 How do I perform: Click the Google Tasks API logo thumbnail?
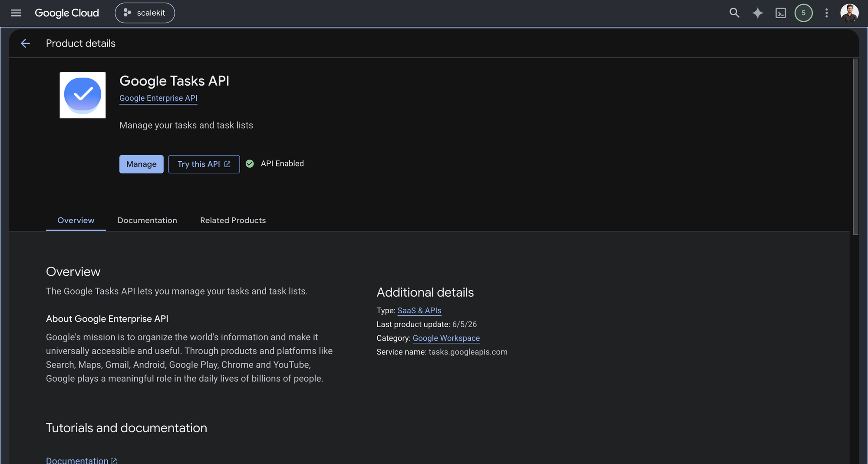[x=83, y=95]
